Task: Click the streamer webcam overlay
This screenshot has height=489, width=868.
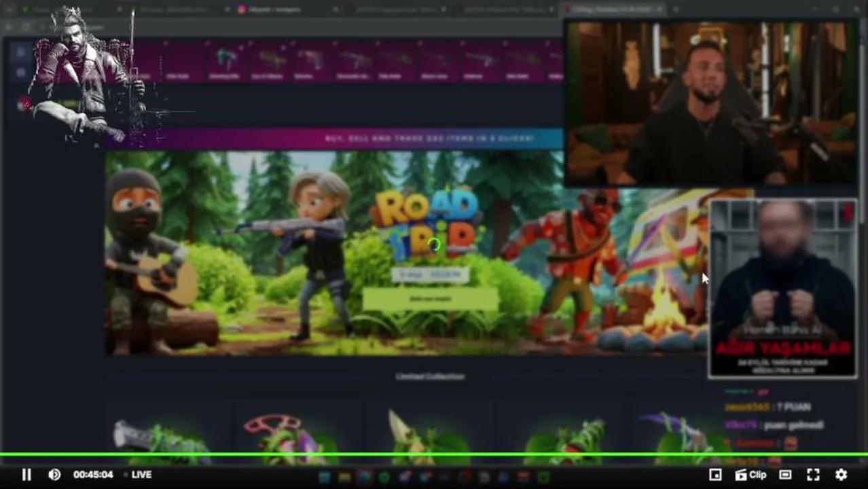Action: (710, 103)
